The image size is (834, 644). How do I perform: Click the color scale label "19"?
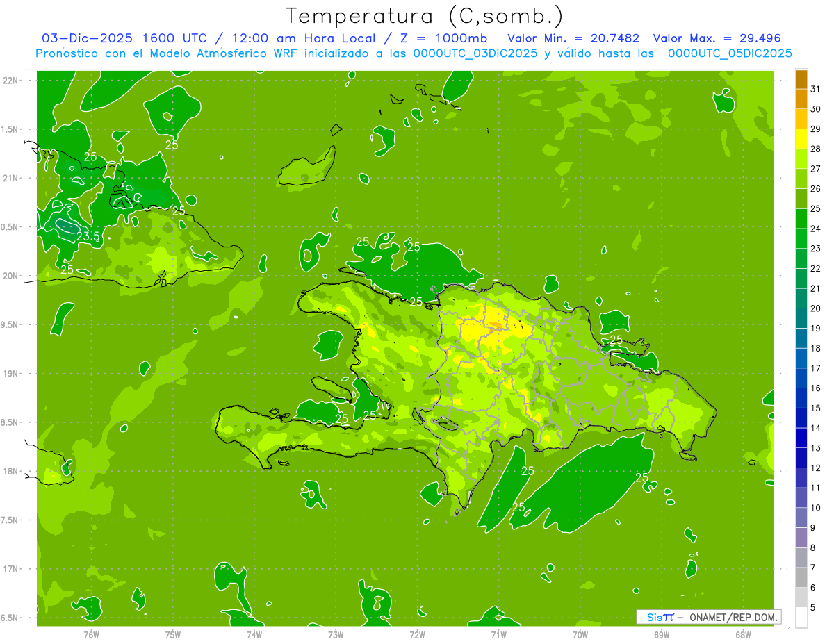click(815, 329)
